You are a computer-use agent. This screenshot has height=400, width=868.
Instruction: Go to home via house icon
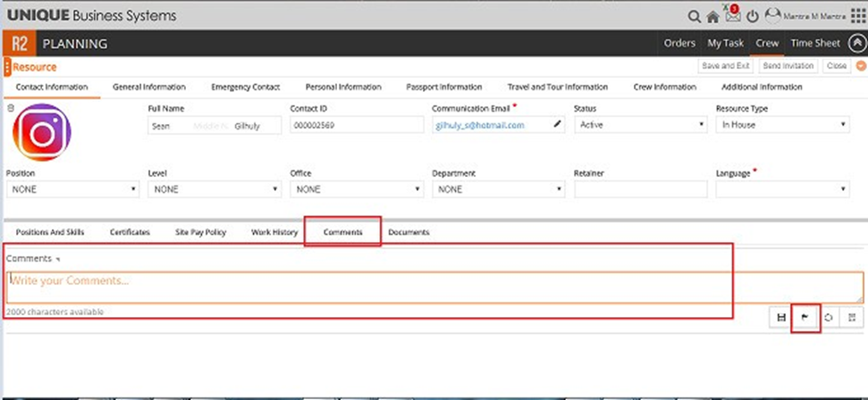coord(712,17)
